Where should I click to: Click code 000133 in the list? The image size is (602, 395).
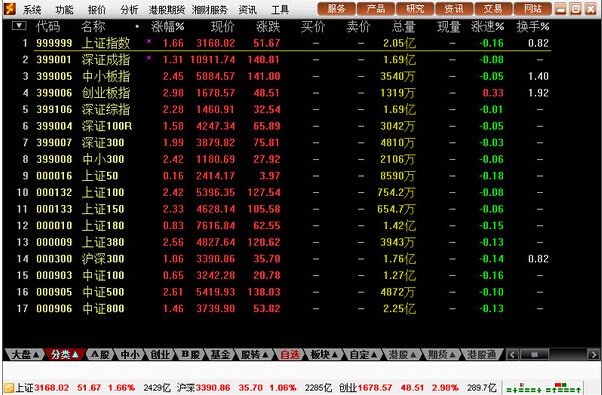coord(54,209)
